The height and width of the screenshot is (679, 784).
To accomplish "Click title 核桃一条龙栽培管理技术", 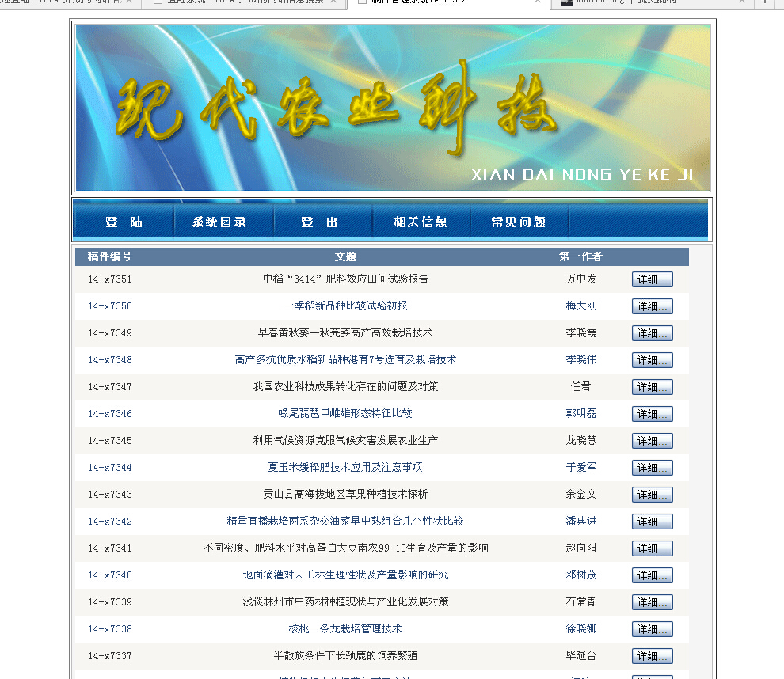I will (x=345, y=629).
